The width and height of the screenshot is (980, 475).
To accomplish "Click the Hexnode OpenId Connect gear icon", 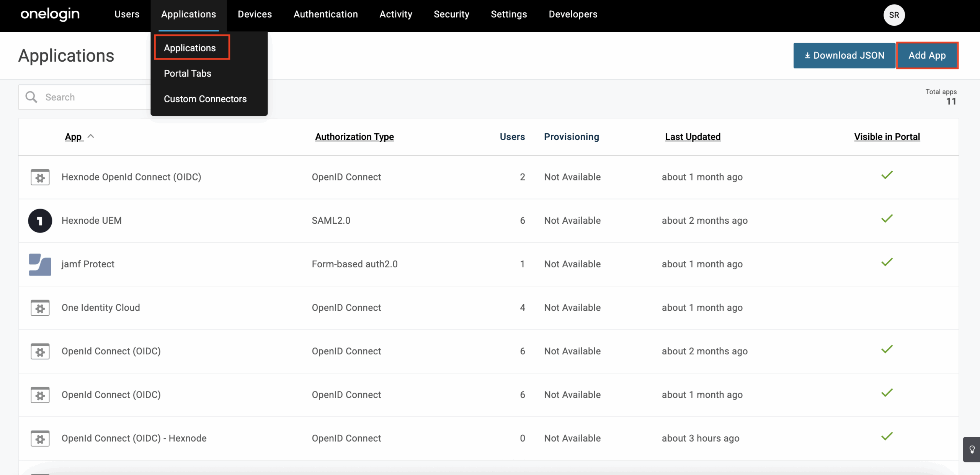I will (x=40, y=177).
